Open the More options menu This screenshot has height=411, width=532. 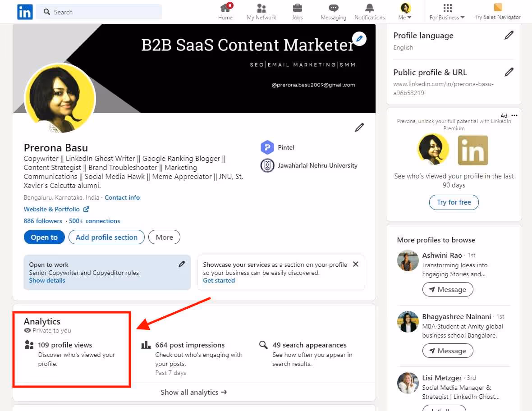(164, 237)
